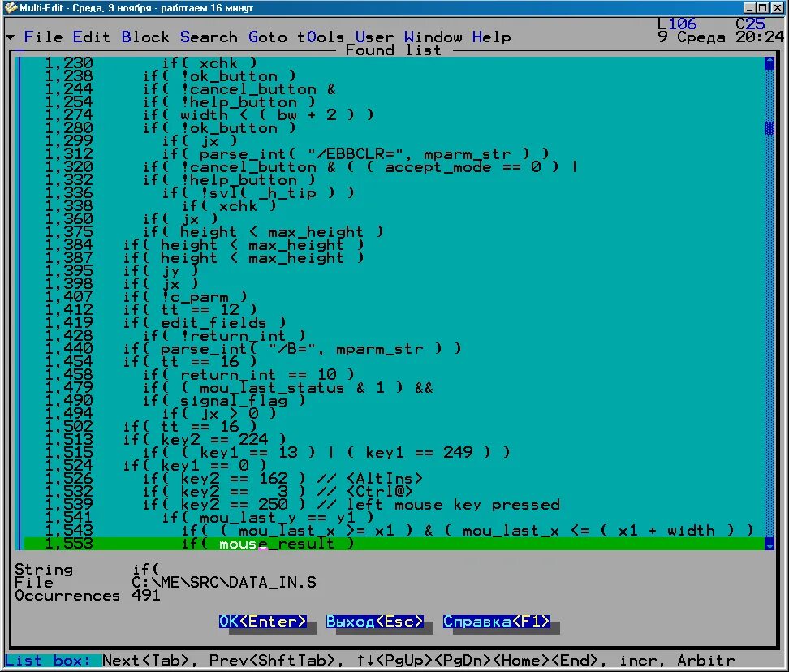Select line 1,440 parse_int "/B="
The image size is (789, 672).
394,348
